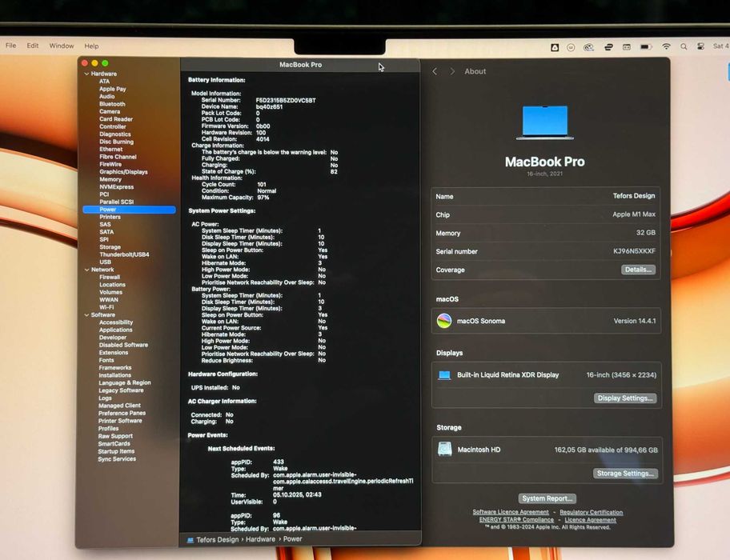The width and height of the screenshot is (730, 560).
Task: Go back with the About back arrow
Action: click(x=435, y=71)
